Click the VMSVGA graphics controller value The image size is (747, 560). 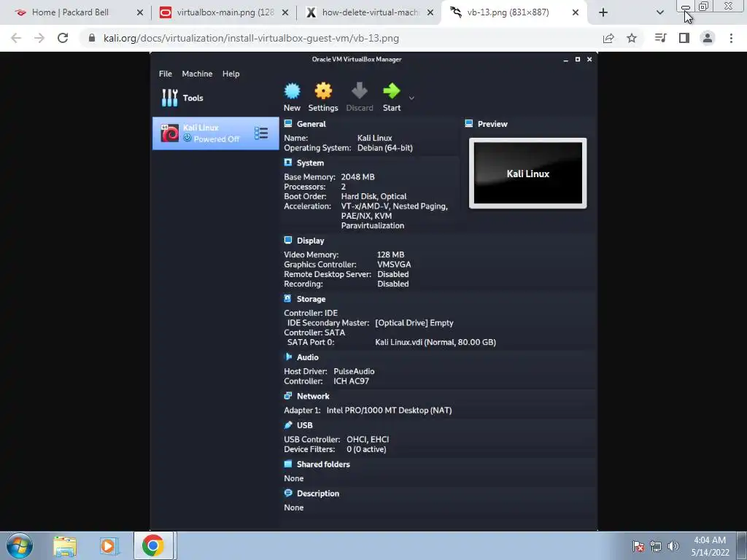[394, 265]
